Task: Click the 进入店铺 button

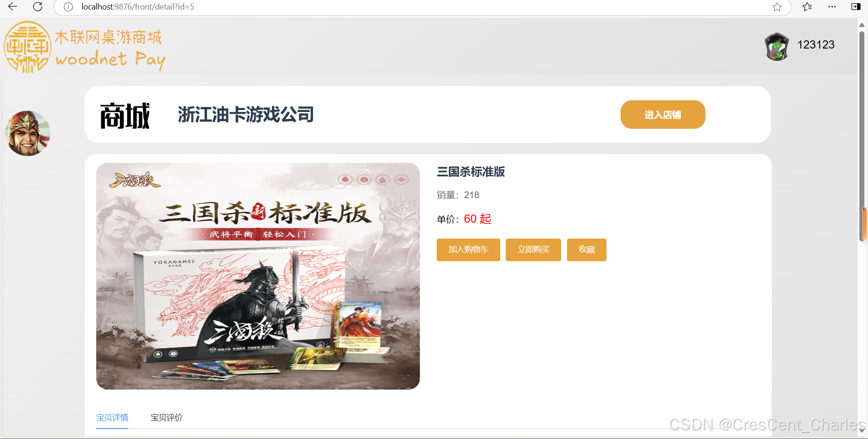Action: click(x=663, y=115)
